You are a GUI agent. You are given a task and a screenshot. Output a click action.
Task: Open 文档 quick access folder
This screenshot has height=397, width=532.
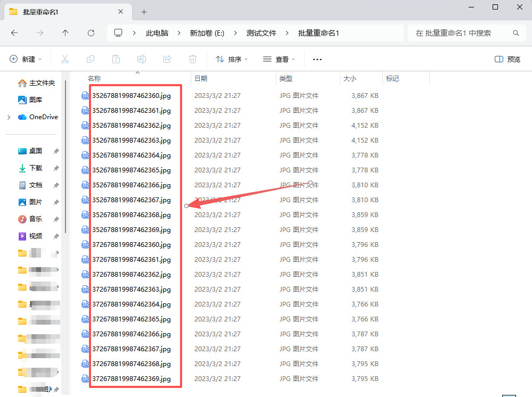pyautogui.click(x=30, y=185)
